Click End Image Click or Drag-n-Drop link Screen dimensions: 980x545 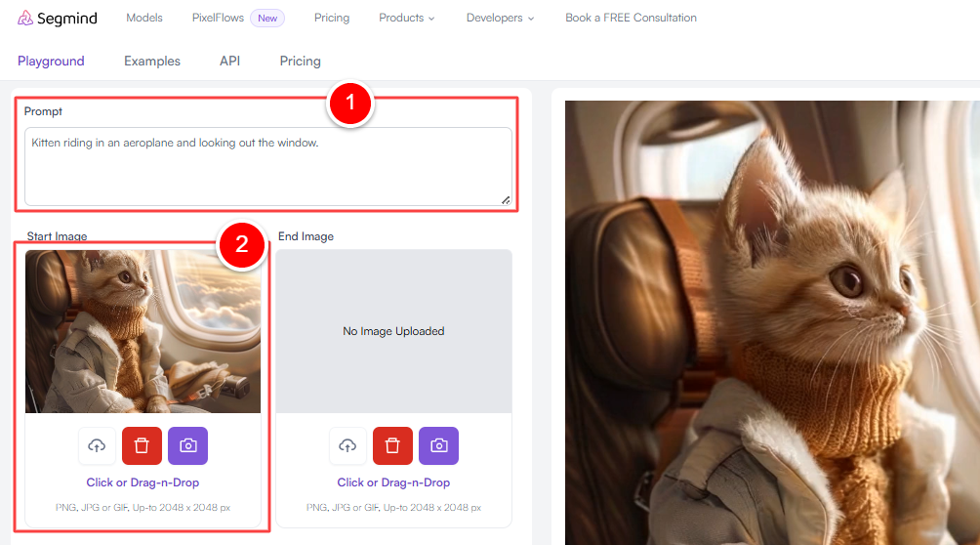click(x=393, y=482)
